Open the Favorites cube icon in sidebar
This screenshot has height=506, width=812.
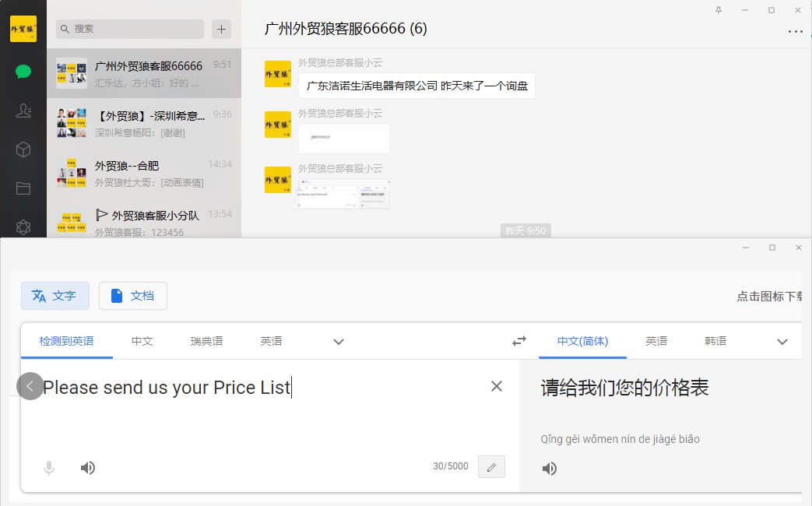(23, 149)
